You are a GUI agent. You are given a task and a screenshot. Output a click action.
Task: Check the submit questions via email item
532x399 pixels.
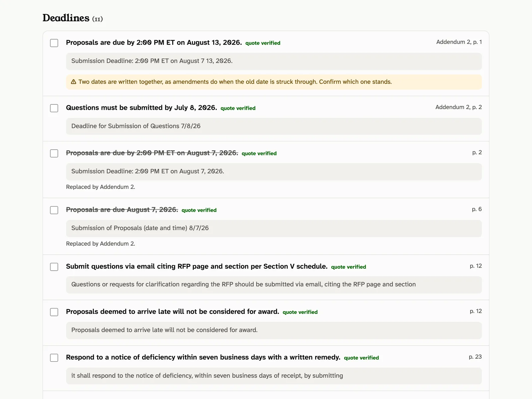click(x=54, y=267)
